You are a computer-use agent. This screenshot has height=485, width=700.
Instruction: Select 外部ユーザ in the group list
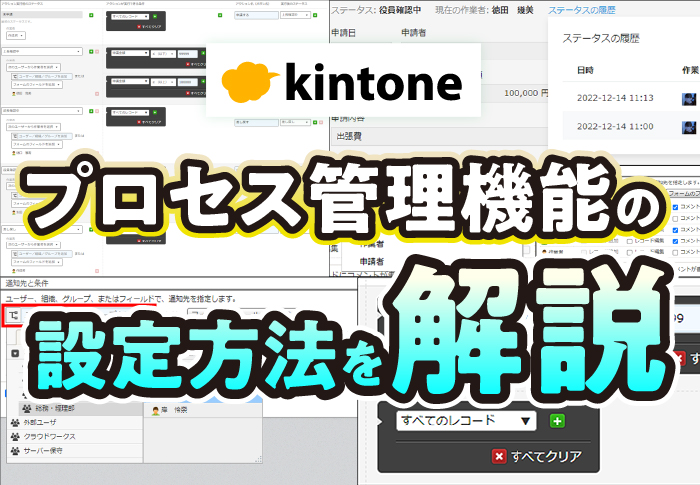coord(75,422)
